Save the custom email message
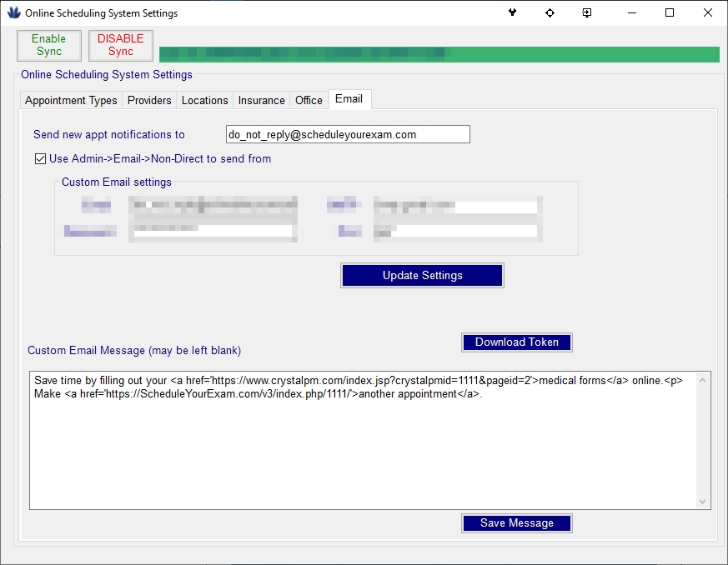This screenshot has width=728, height=565. click(x=516, y=522)
